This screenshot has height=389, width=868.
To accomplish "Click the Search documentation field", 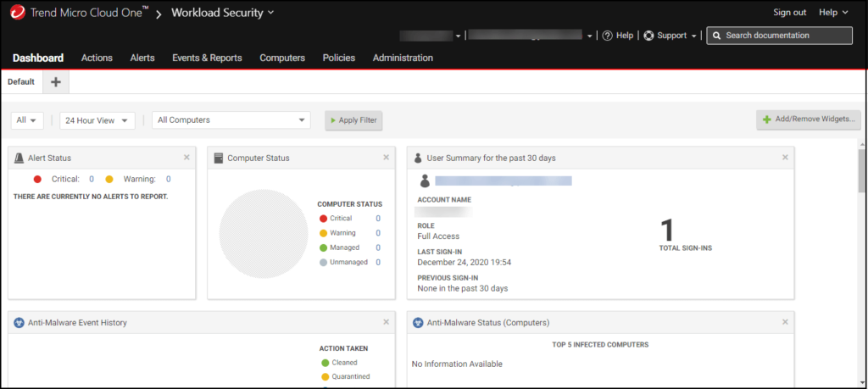I will pyautogui.click(x=780, y=36).
